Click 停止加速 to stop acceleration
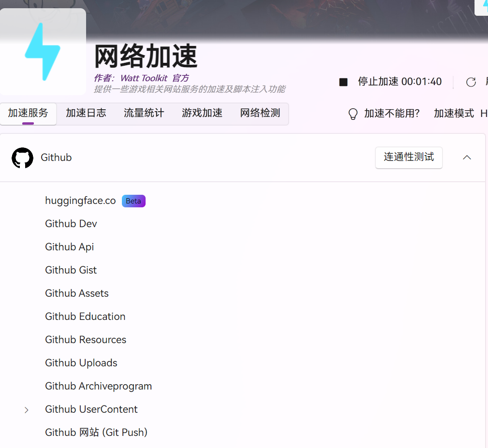This screenshot has height=448, width=488. point(399,82)
